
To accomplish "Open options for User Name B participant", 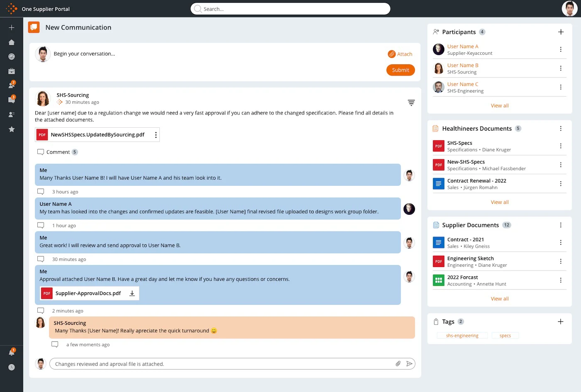I will point(561,68).
